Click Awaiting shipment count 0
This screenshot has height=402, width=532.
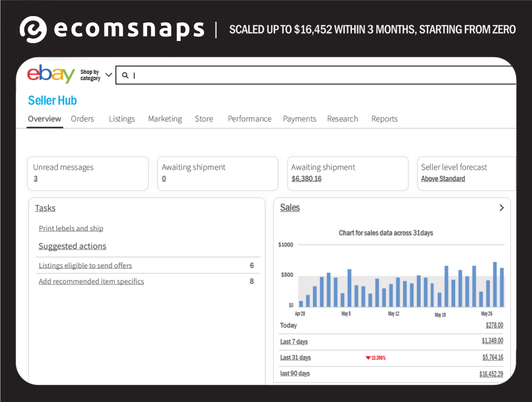click(x=164, y=178)
